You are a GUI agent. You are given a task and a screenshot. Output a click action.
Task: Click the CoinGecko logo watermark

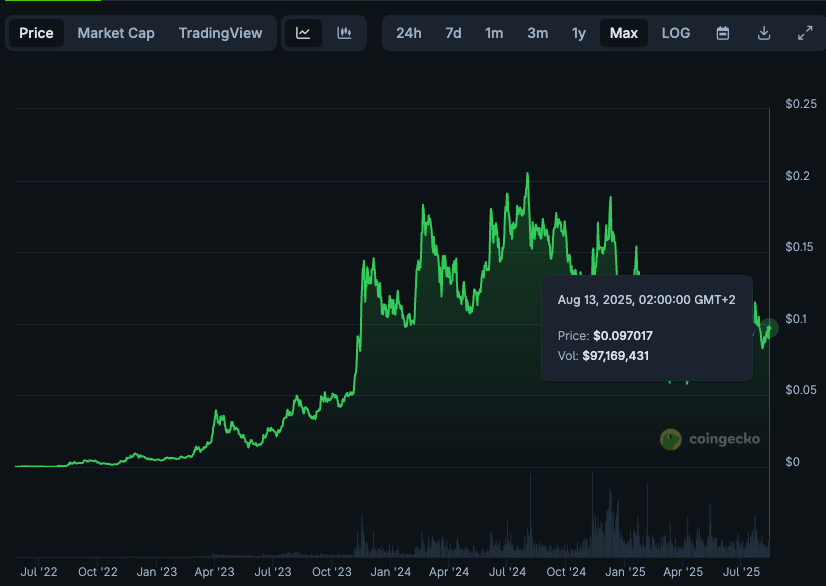[710, 439]
